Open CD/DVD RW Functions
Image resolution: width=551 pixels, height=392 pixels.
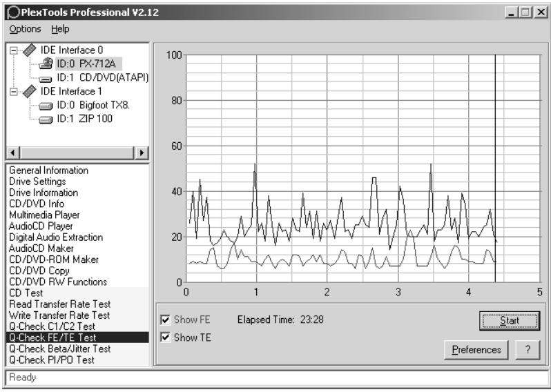coord(58,282)
